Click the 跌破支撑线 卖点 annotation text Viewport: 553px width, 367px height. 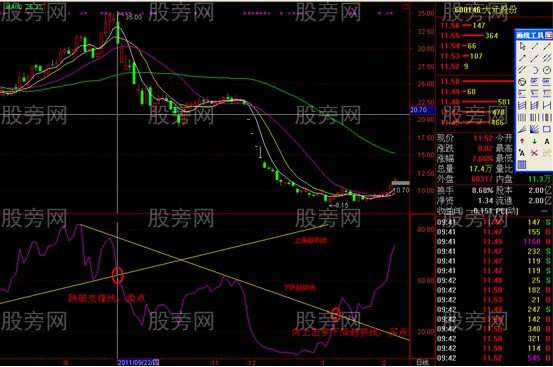coord(107,299)
